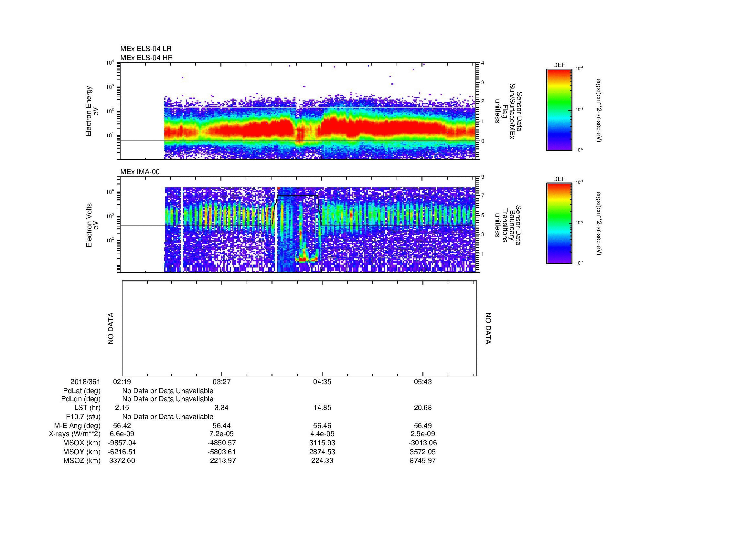Screen dimensions: 756x534
Task: Click 'No Data or Data Unavailable' in PdLat row
Action: [x=168, y=391]
